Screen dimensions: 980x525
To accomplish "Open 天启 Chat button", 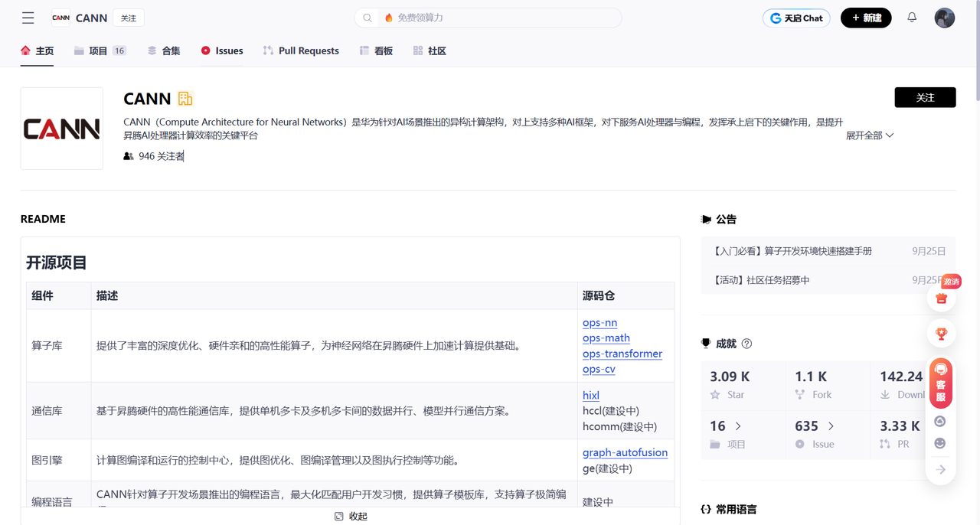I will [x=796, y=18].
